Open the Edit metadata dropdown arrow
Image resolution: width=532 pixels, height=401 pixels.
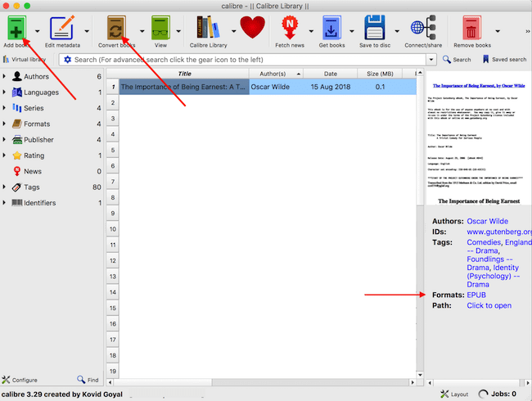click(87, 31)
